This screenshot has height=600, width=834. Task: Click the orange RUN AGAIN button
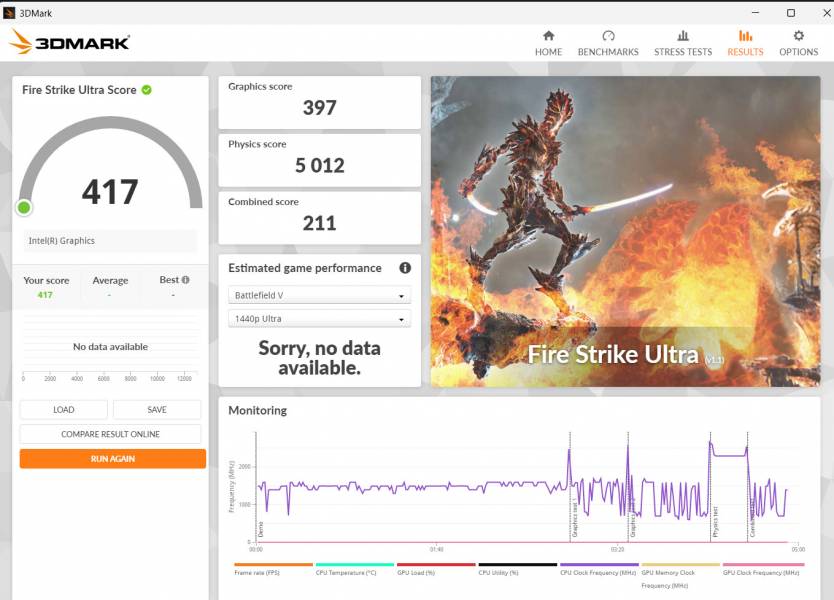(x=113, y=459)
